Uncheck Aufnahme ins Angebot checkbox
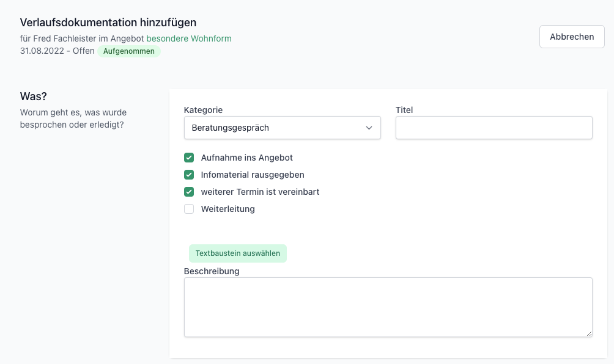 pos(189,158)
